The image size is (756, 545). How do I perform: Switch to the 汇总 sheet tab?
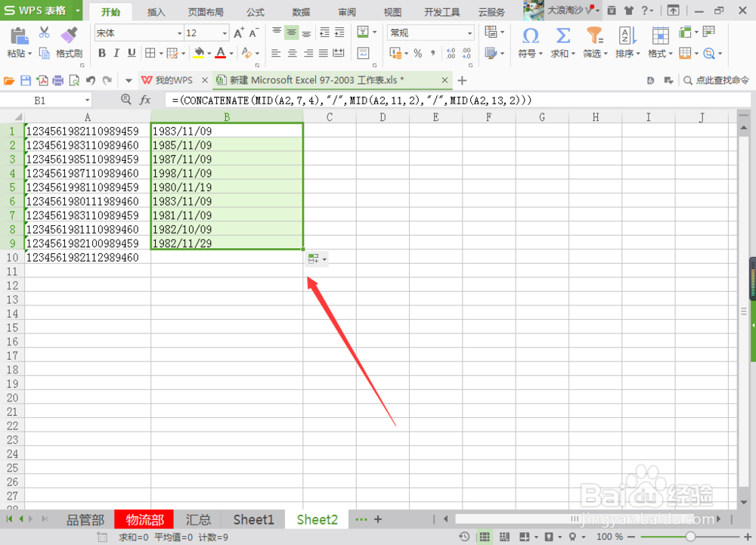point(198,519)
